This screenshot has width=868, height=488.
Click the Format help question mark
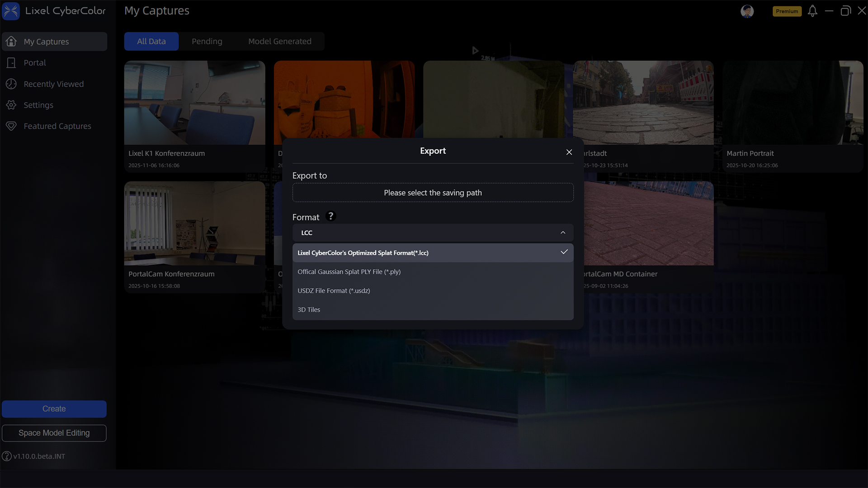click(x=330, y=216)
